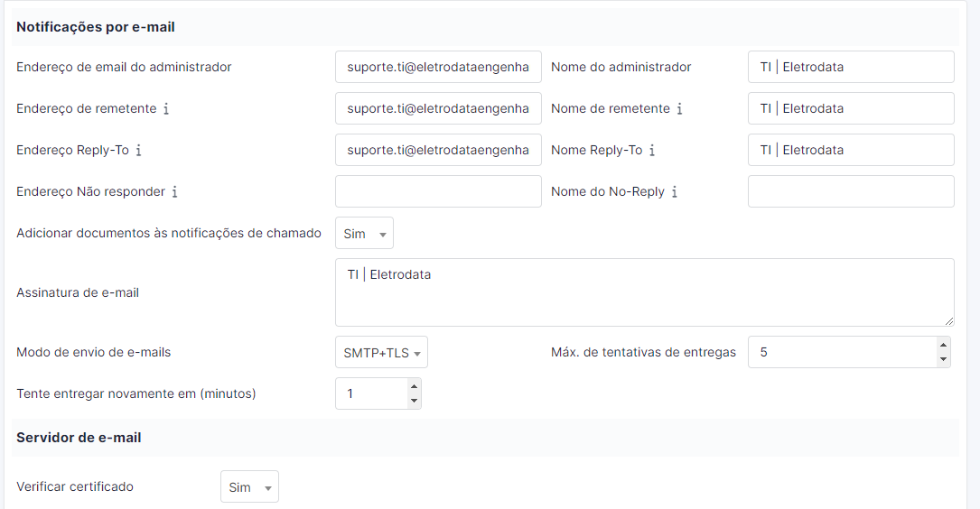Image resolution: width=980 pixels, height=509 pixels.
Task: Increase Máx. de tentativas de entregas value
Action: click(943, 345)
